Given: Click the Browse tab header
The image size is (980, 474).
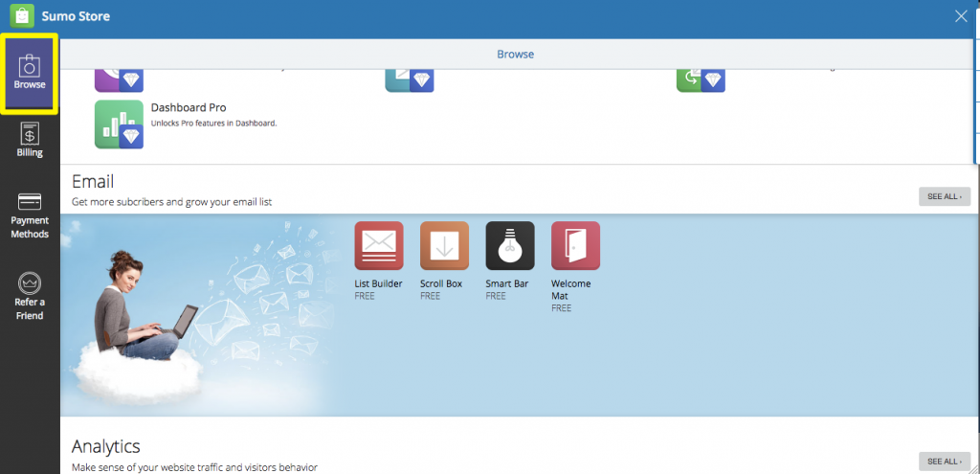Looking at the screenshot, I should point(516,55).
